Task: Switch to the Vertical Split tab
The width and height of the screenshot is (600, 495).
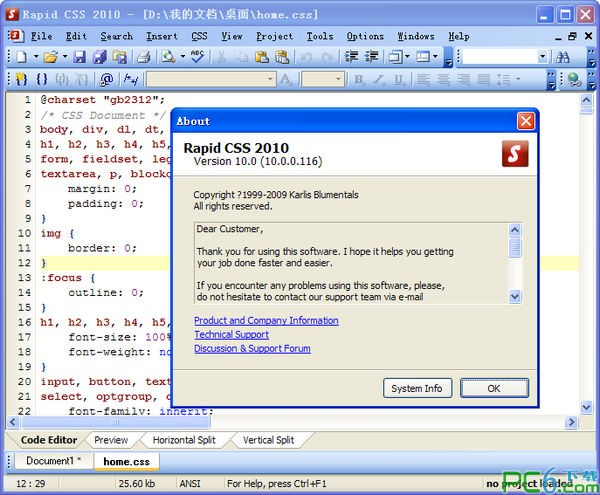Action: (x=269, y=440)
